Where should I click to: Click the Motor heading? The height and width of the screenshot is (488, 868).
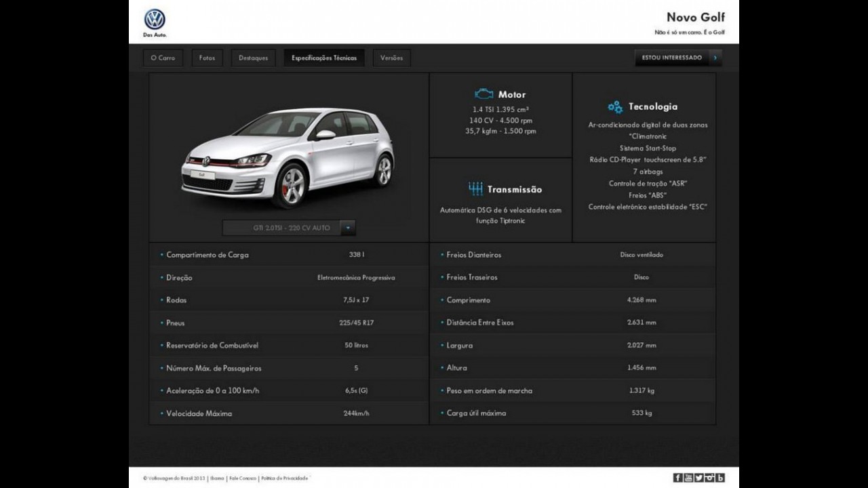tap(511, 95)
